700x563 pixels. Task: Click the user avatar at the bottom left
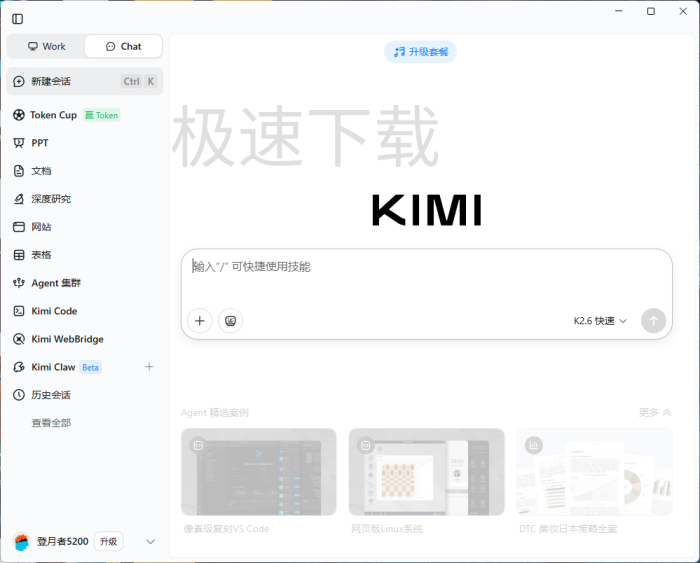pyautogui.click(x=21, y=542)
